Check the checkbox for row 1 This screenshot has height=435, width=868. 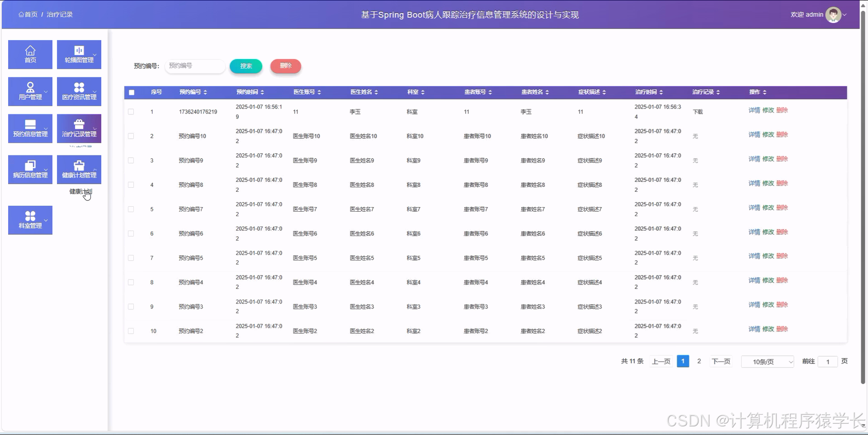pos(131,111)
